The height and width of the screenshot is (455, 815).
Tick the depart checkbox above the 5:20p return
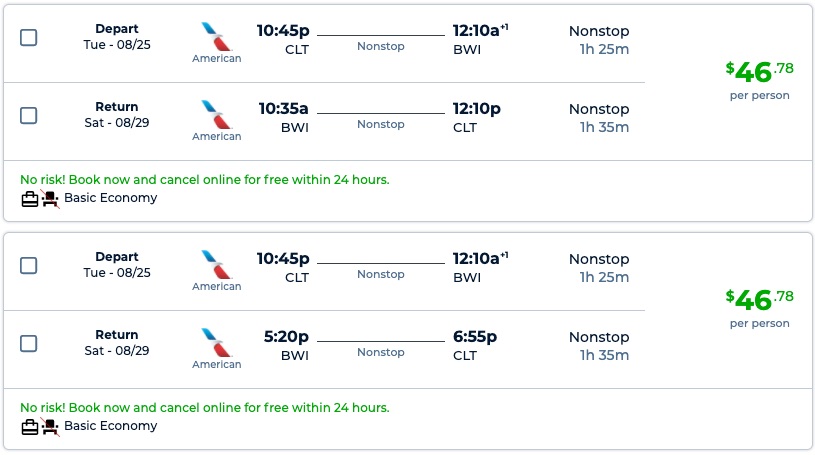coord(29,265)
